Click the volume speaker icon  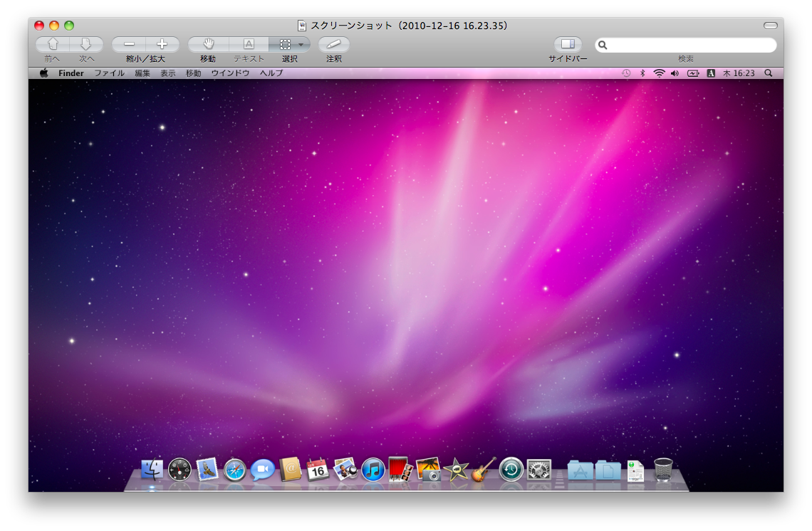[675, 73]
